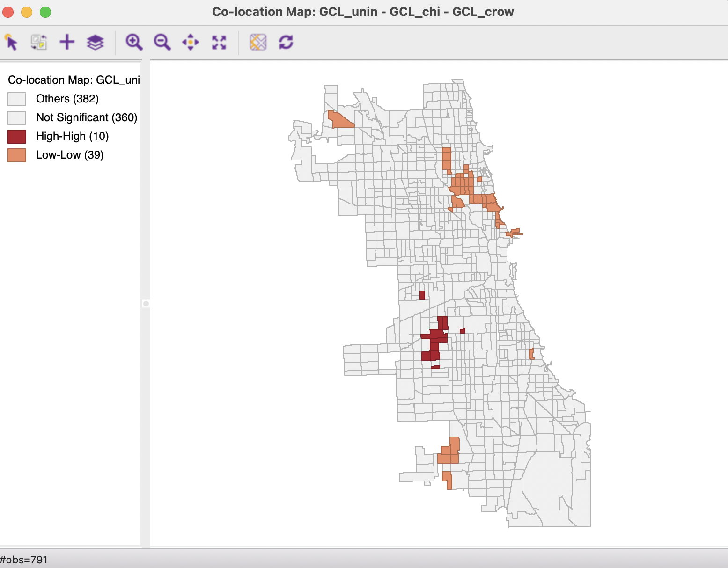Click the Others legend color box

pos(17,99)
